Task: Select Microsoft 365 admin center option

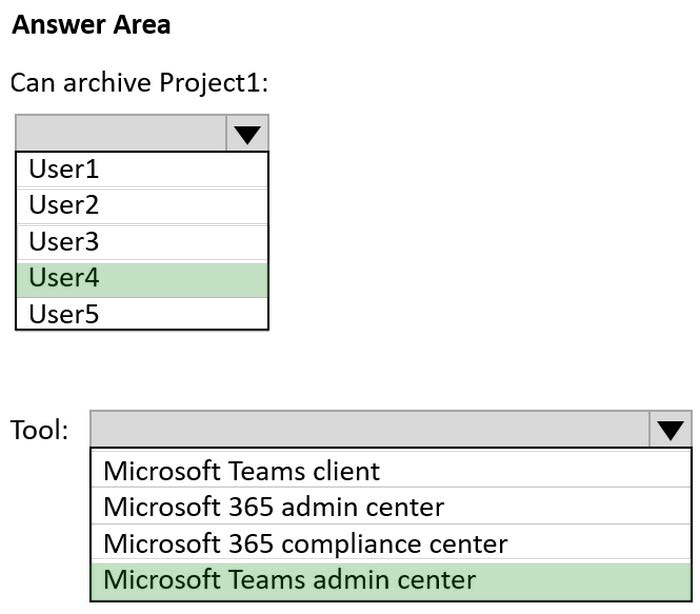Action: tap(391, 507)
